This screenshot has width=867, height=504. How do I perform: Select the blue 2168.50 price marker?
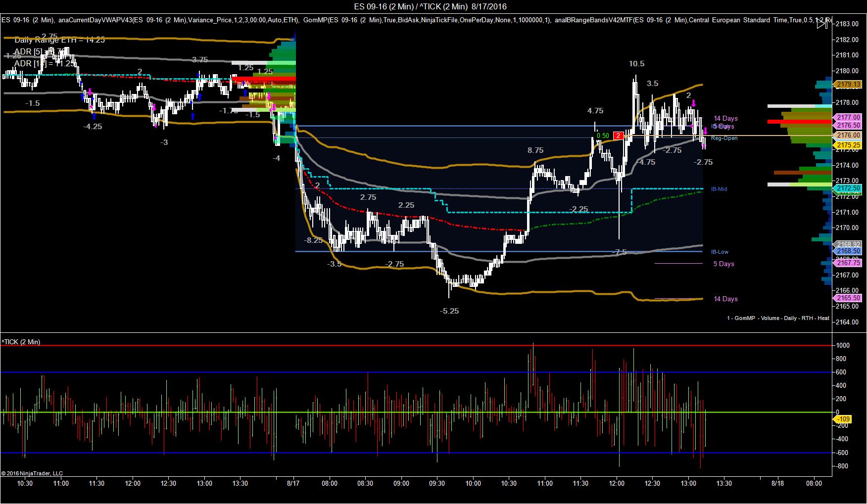click(849, 251)
